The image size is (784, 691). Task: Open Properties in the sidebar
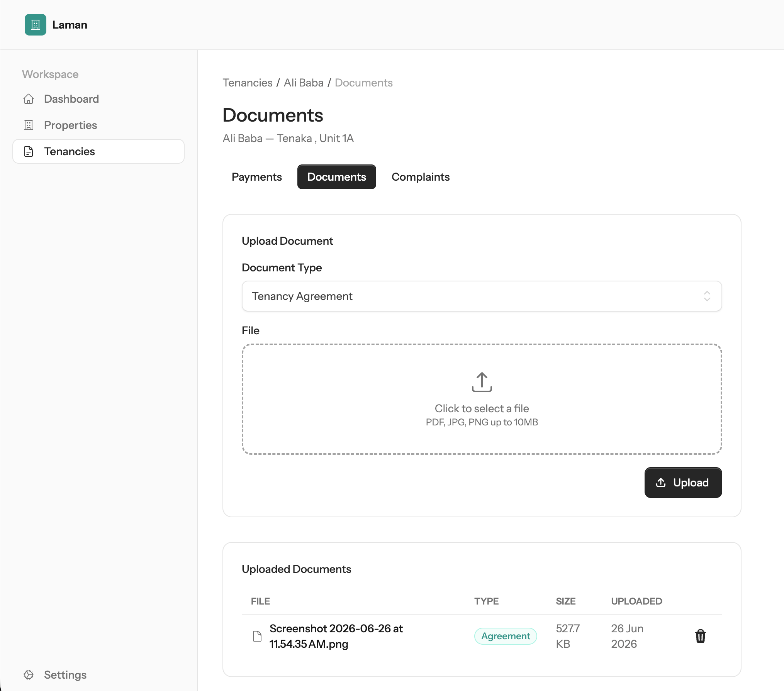pos(98,125)
